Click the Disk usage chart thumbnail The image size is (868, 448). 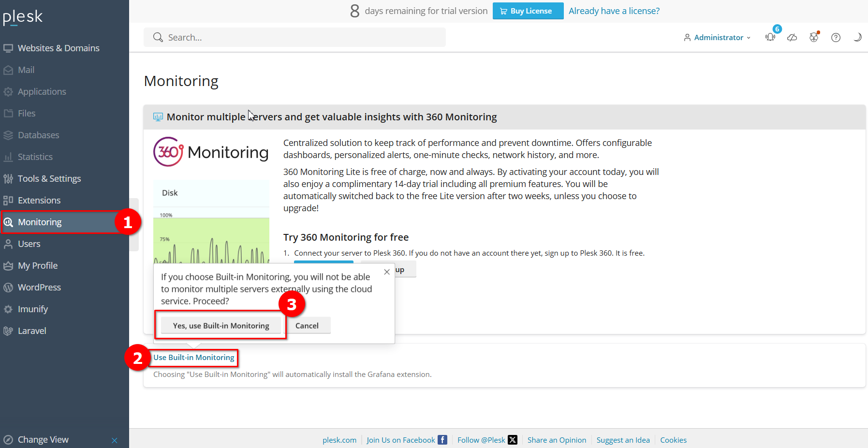point(211,221)
